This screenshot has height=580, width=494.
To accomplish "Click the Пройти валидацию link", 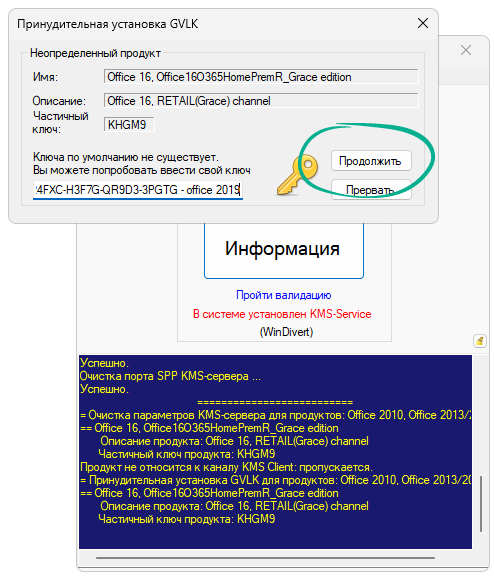I will coord(284,295).
